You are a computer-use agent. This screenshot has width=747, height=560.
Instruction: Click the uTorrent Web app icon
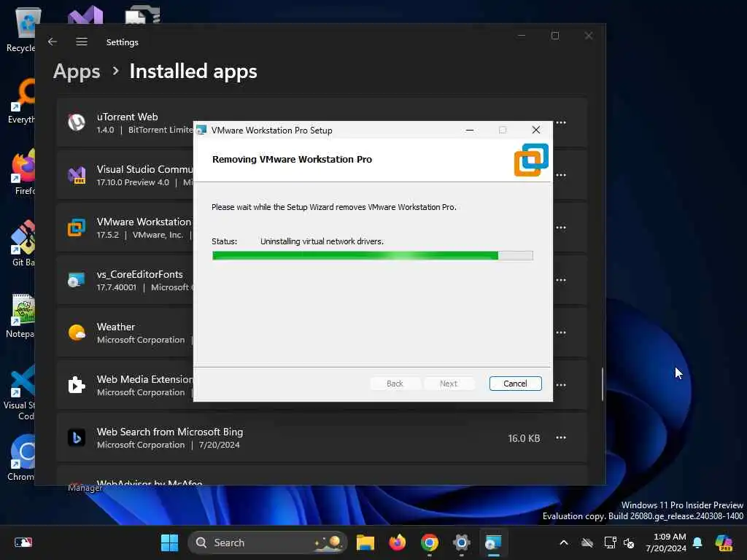click(76, 122)
